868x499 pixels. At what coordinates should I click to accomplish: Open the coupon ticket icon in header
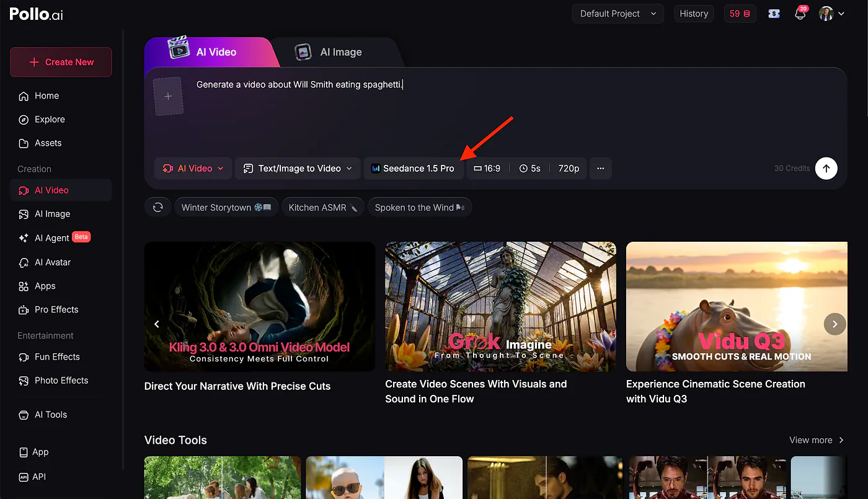coord(774,14)
